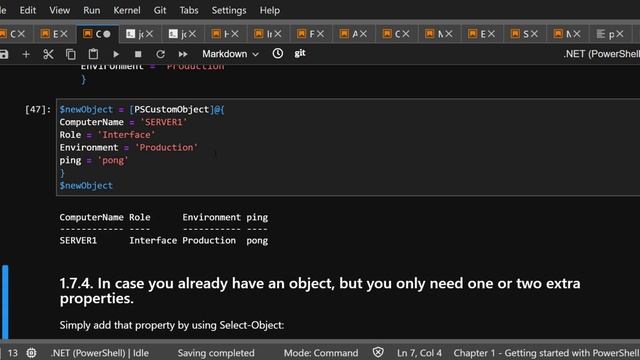Image resolution: width=640 pixels, height=360 pixels.
Task: Click the git button in the notebook toolbar
Action: coord(300,53)
